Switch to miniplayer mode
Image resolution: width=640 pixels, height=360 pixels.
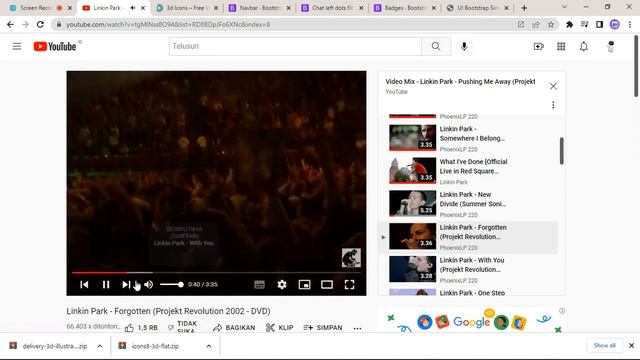tap(304, 284)
